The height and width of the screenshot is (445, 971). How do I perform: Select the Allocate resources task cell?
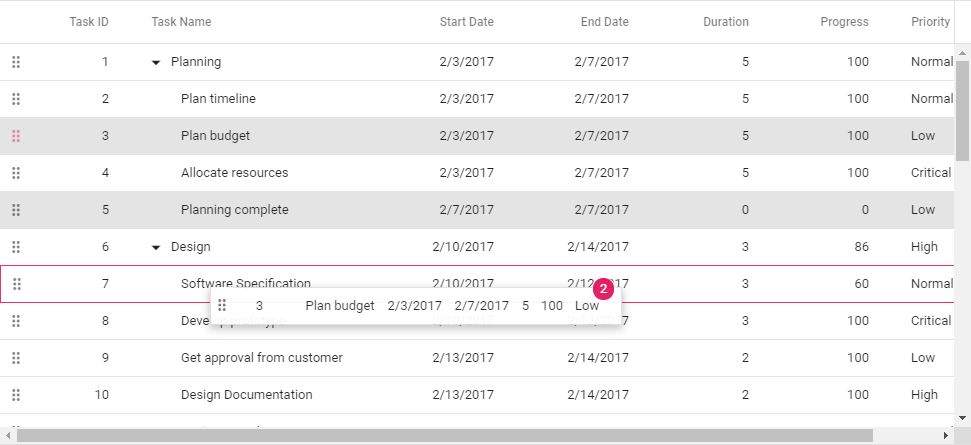[x=234, y=173]
